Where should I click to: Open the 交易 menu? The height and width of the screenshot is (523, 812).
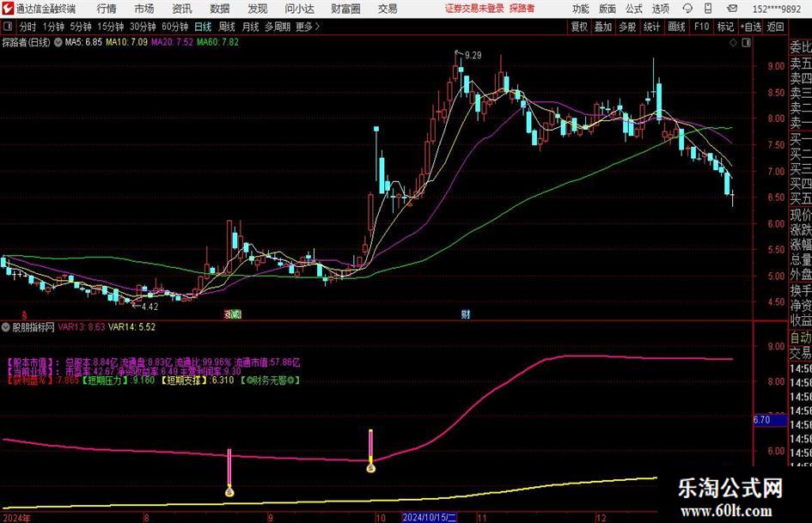pyautogui.click(x=388, y=9)
